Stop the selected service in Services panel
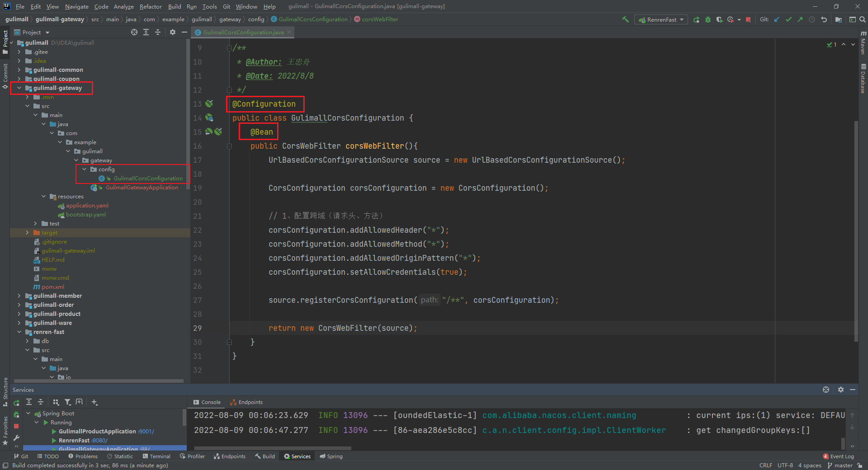 [x=17, y=426]
